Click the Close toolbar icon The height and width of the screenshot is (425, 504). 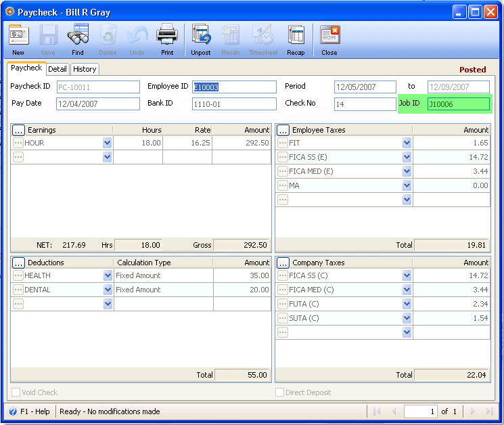pyautogui.click(x=329, y=35)
